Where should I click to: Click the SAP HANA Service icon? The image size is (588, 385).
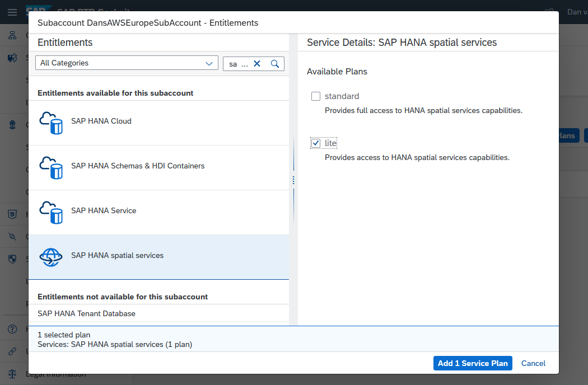(51, 212)
